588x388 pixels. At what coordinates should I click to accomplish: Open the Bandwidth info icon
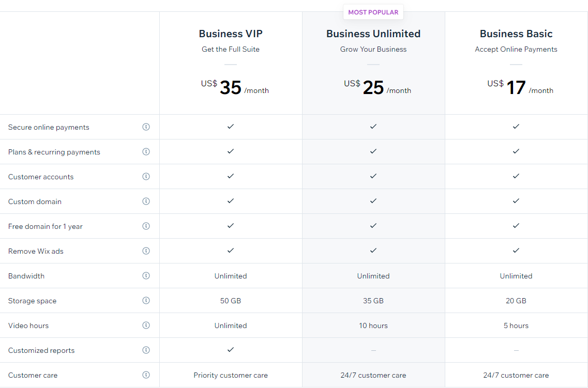pyautogui.click(x=146, y=276)
